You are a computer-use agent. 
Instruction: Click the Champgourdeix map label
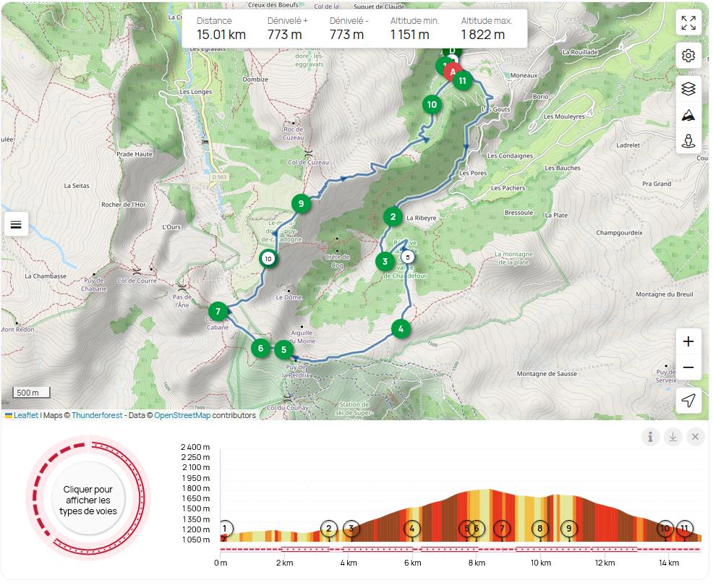[x=619, y=233]
